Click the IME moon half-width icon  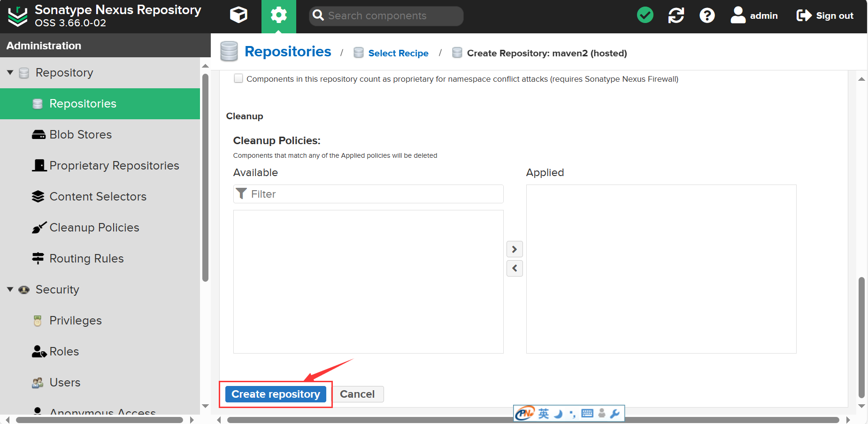click(x=559, y=414)
